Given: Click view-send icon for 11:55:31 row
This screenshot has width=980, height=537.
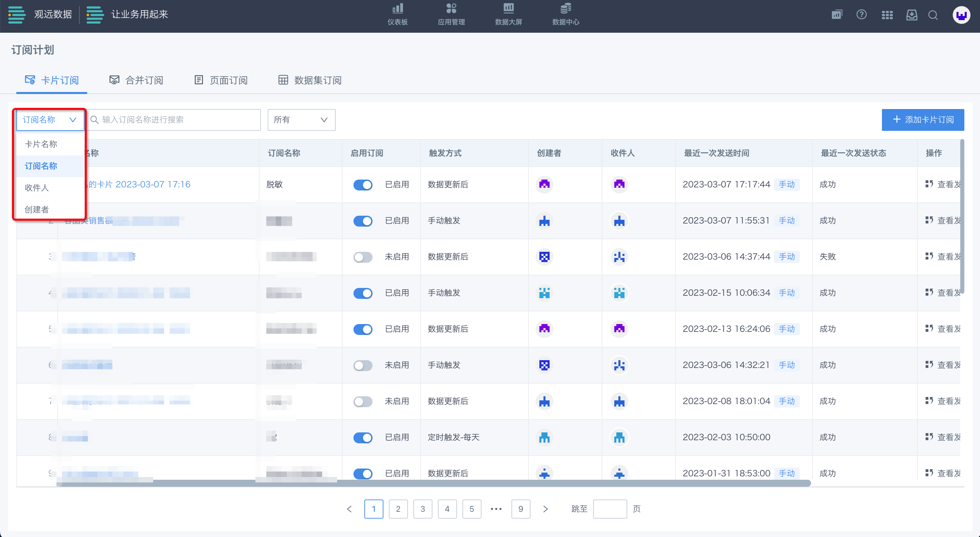Looking at the screenshot, I should pyautogui.click(x=929, y=220).
